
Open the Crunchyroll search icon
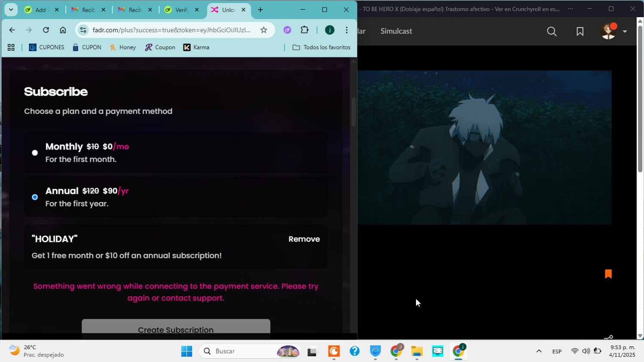pos(552,31)
